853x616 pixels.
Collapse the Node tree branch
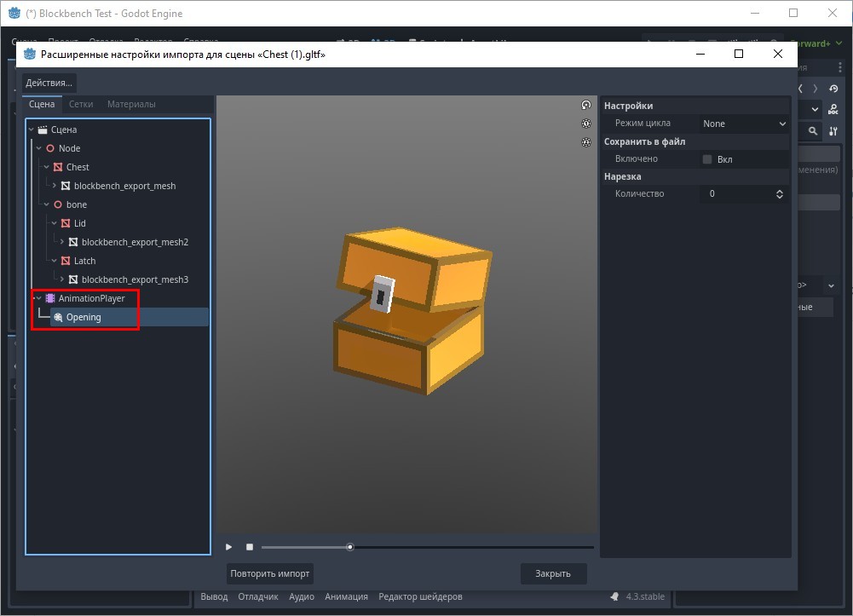coord(39,148)
